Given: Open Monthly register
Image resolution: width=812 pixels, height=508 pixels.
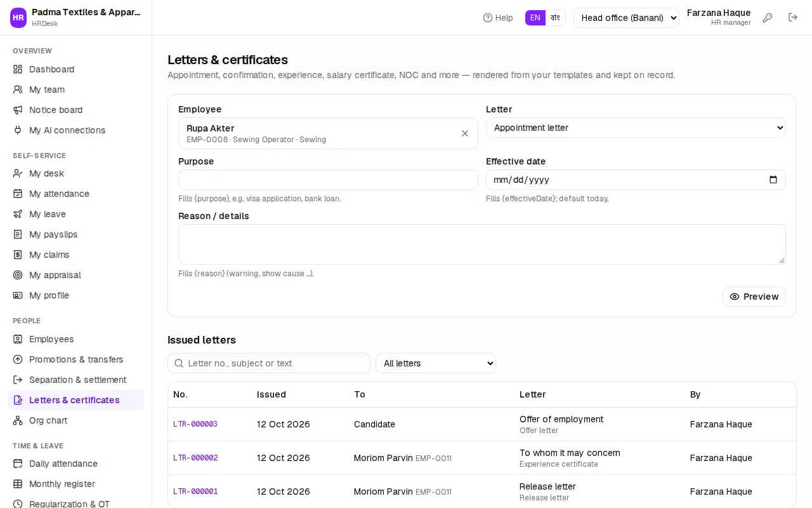Looking at the screenshot, I should pos(76,484).
